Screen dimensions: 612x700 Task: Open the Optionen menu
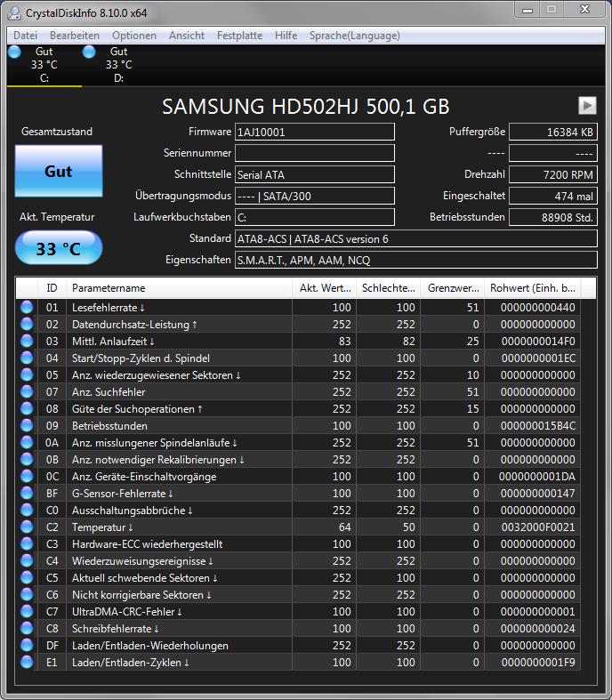click(x=134, y=36)
